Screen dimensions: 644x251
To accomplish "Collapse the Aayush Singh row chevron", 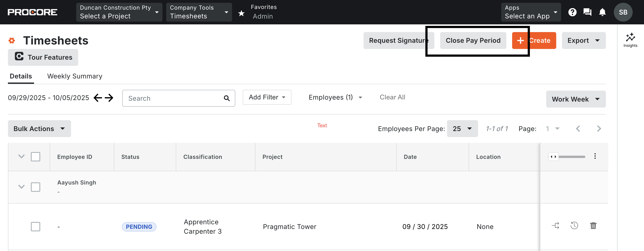I will tap(21, 187).
